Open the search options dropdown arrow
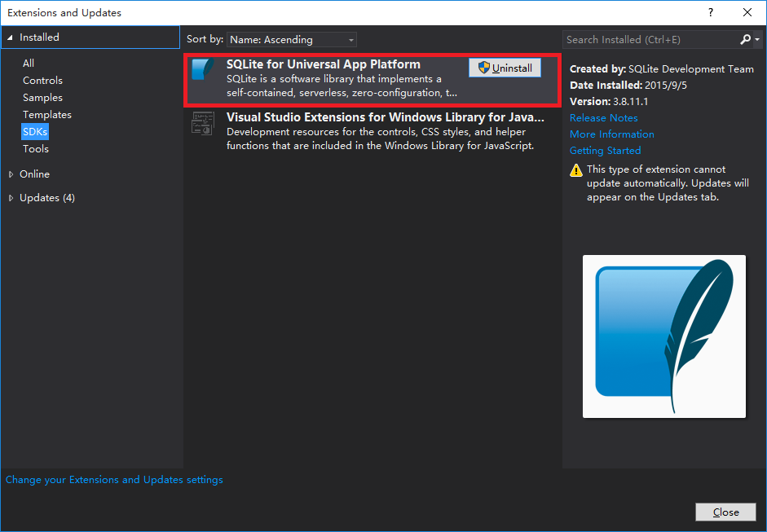767x532 pixels. click(757, 40)
